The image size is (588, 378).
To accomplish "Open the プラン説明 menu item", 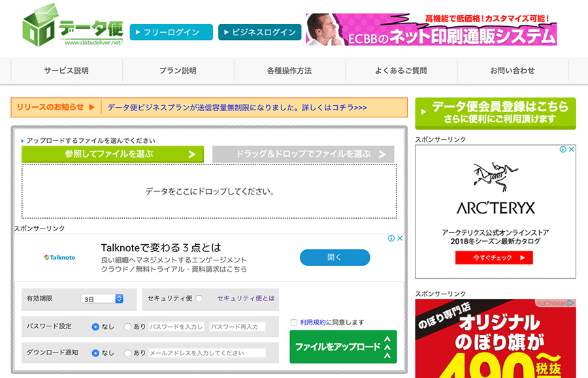I will (178, 71).
